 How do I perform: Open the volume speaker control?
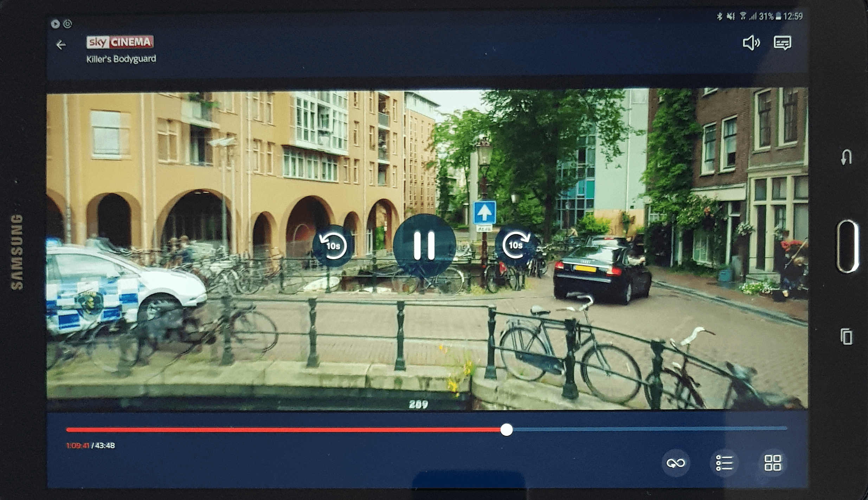[751, 43]
